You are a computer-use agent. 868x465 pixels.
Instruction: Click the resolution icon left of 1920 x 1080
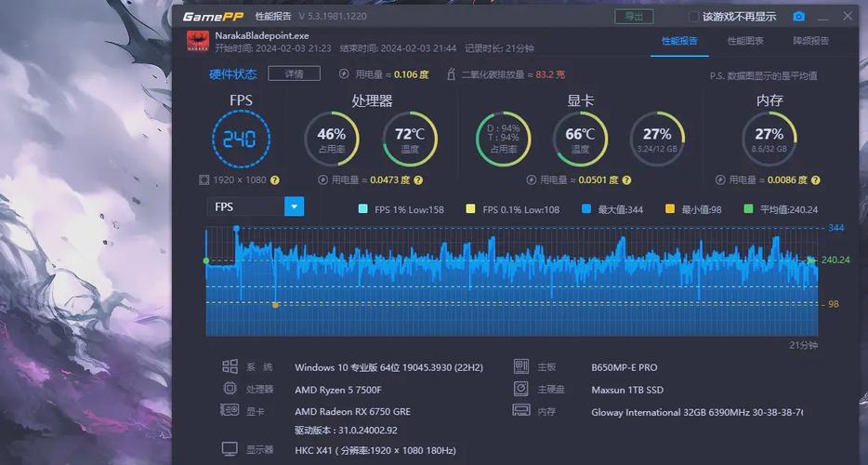(204, 180)
